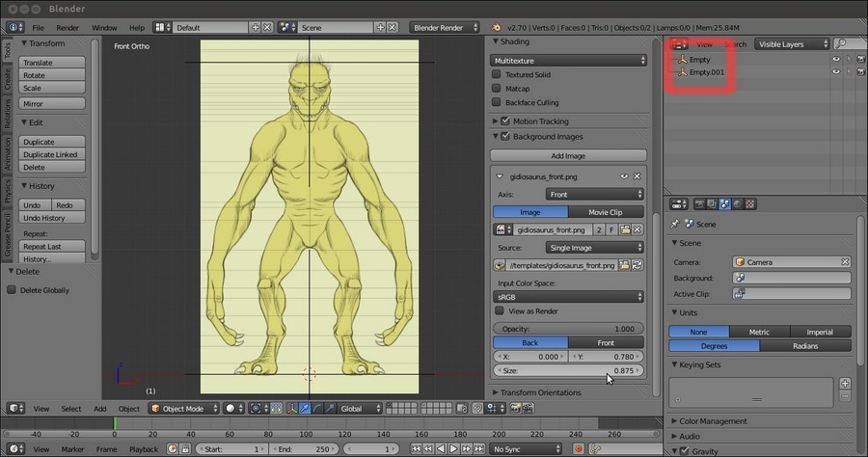Toggle the gidiosaurus_front.png background image eye
This screenshot has width=868, height=457.
(x=624, y=176)
